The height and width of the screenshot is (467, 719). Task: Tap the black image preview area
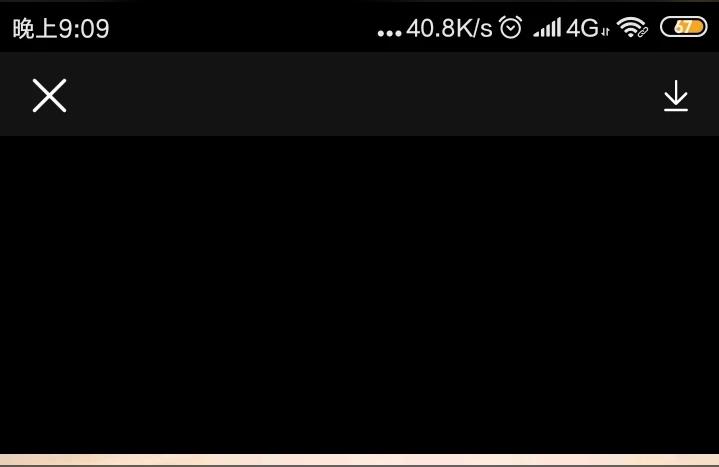(360, 295)
